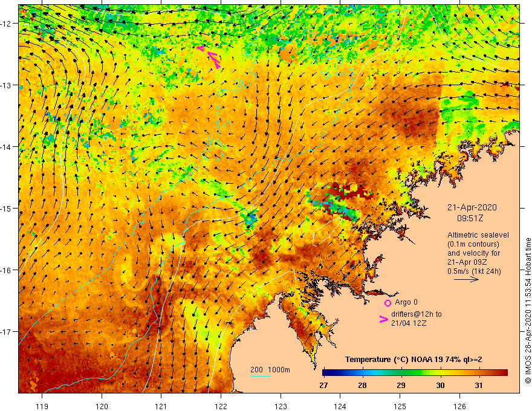Click latitude axis label -16
This screenshot has width=532, height=411.
(x=7, y=270)
